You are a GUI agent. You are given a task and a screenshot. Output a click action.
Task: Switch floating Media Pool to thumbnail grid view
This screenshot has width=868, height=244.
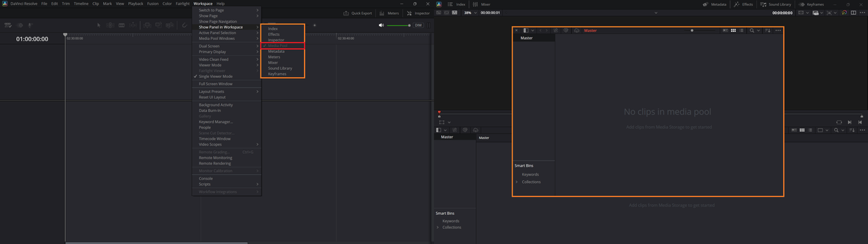pyautogui.click(x=733, y=30)
